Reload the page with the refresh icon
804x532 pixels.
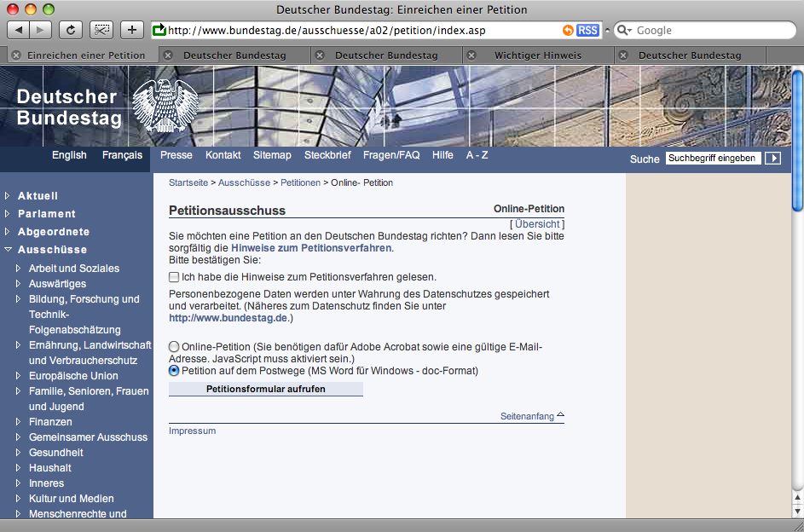(x=71, y=30)
